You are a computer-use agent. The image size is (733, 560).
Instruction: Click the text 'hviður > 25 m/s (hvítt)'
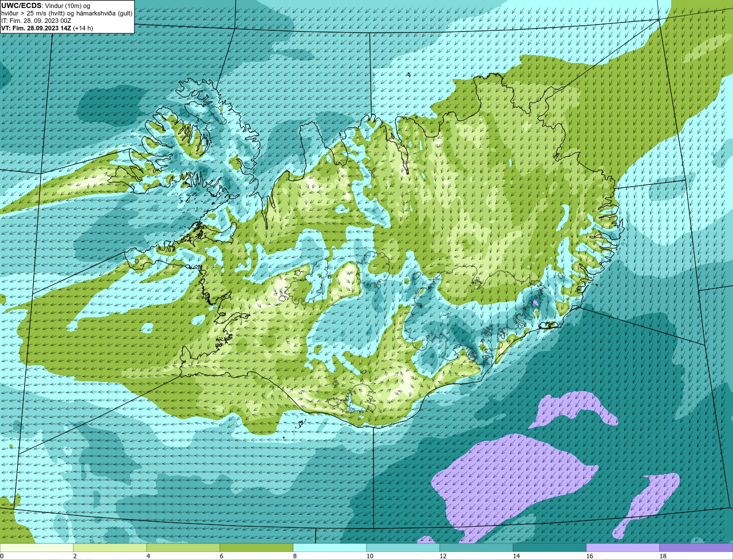pos(33,13)
